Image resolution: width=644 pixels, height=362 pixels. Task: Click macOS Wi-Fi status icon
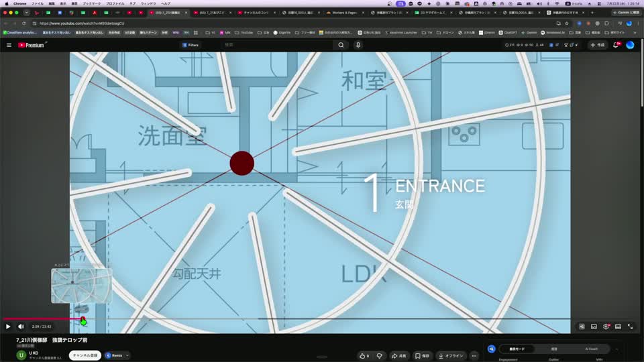(557, 3)
